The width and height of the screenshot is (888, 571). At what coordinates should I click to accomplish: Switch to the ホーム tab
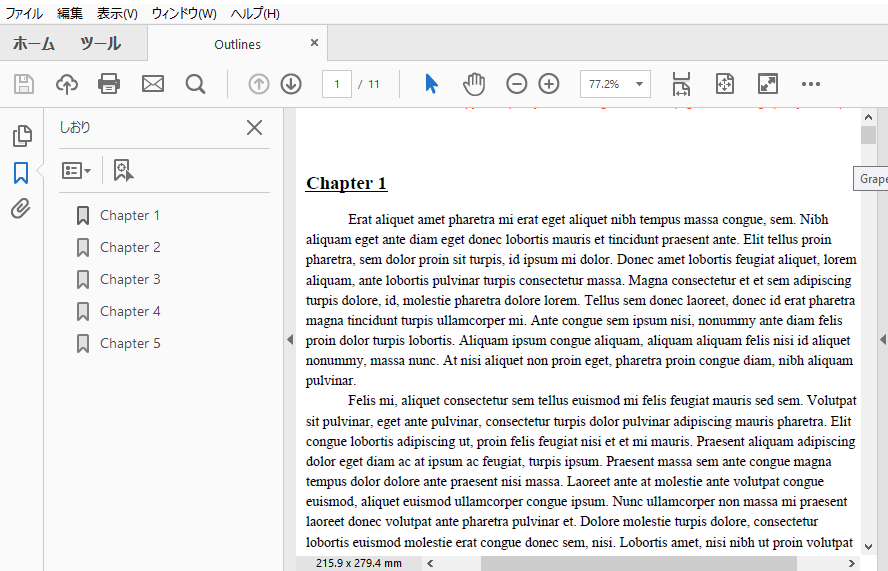tap(33, 44)
